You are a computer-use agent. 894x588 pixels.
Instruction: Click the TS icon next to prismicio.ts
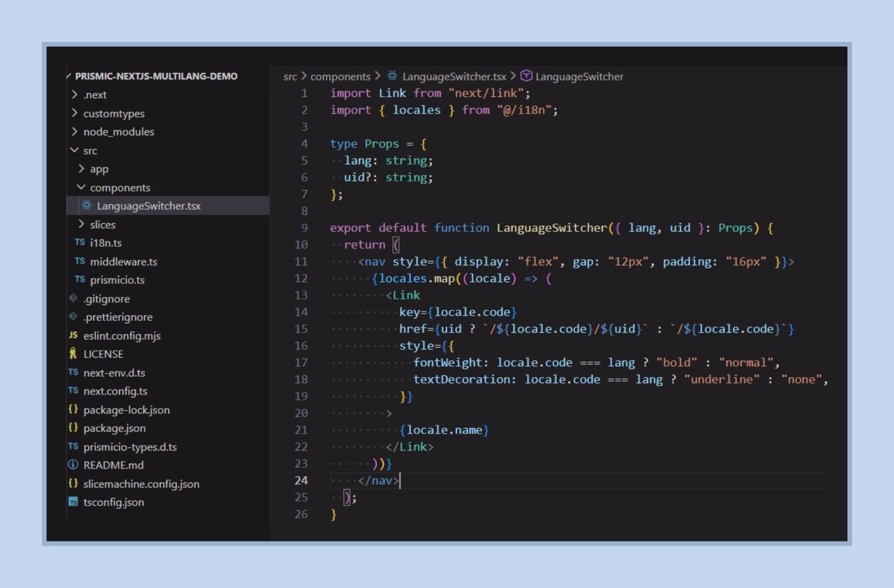pos(80,279)
